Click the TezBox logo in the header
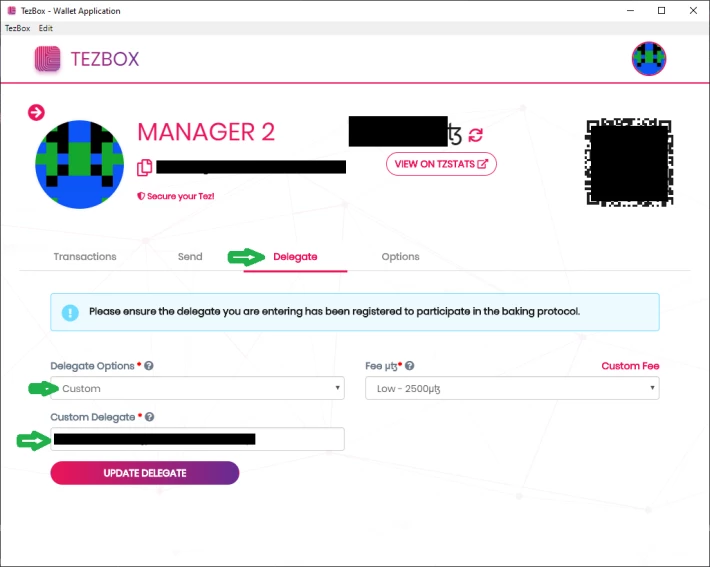 coord(48,59)
